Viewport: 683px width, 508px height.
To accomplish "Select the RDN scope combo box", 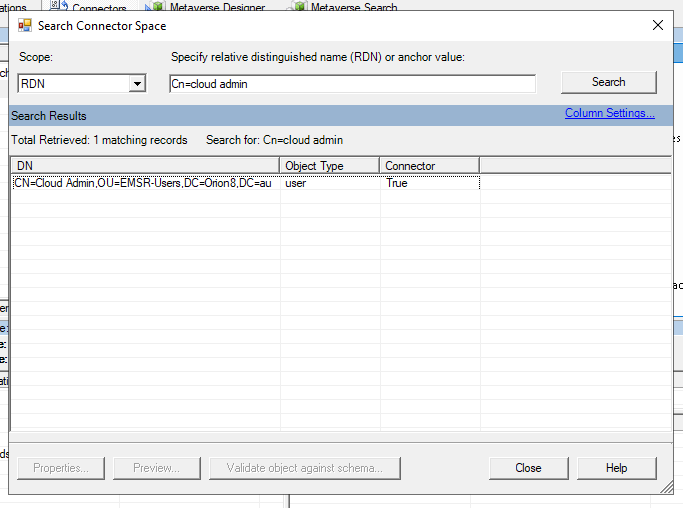I will coord(73,84).
